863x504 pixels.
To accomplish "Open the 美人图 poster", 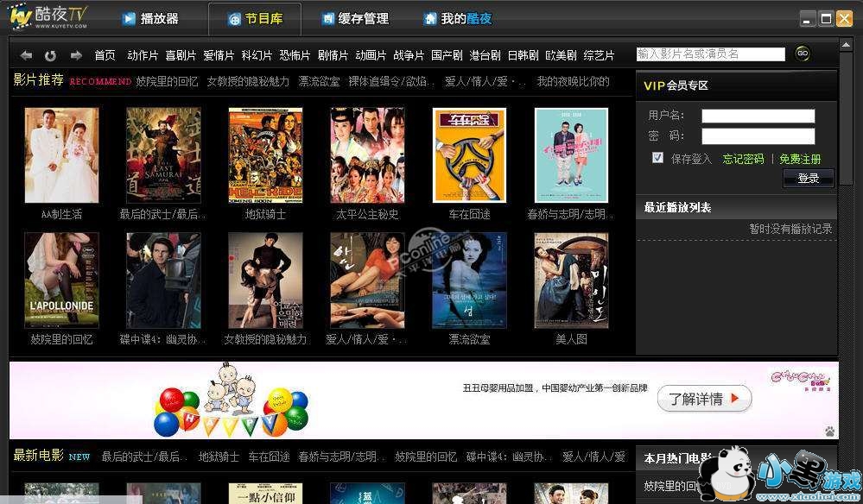I will 571,280.
